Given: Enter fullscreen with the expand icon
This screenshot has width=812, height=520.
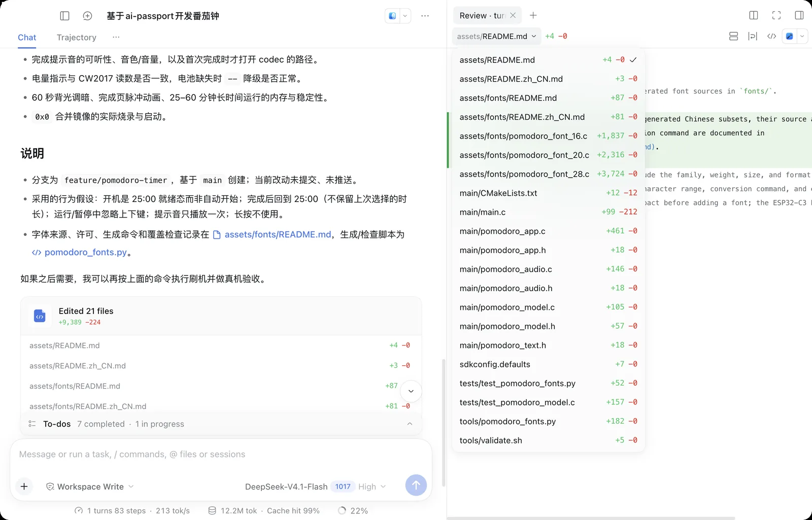Looking at the screenshot, I should pyautogui.click(x=776, y=15).
